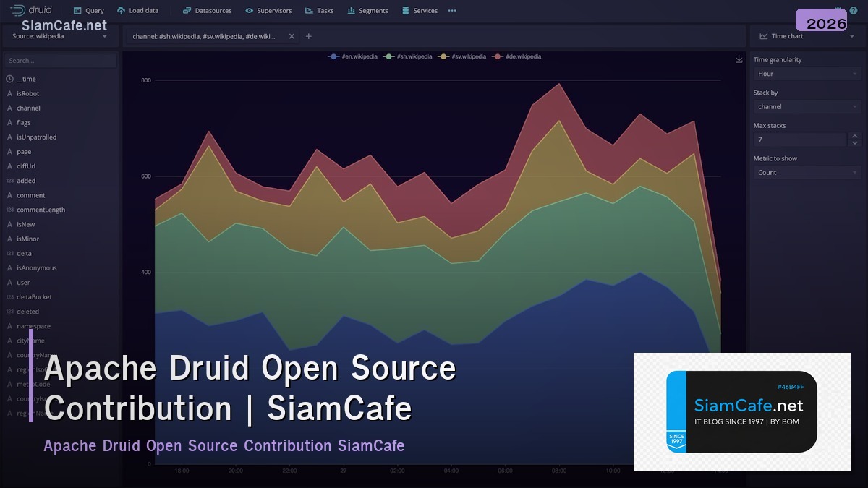
Task: Open the Metric to show dropdown
Action: pos(807,172)
